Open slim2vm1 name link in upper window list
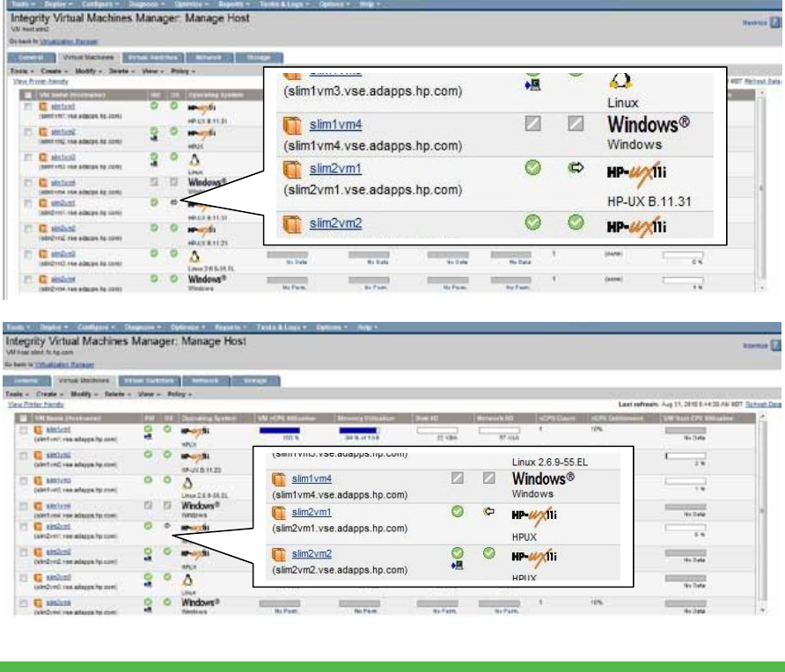Screen dimensions: 785x672 [63, 202]
